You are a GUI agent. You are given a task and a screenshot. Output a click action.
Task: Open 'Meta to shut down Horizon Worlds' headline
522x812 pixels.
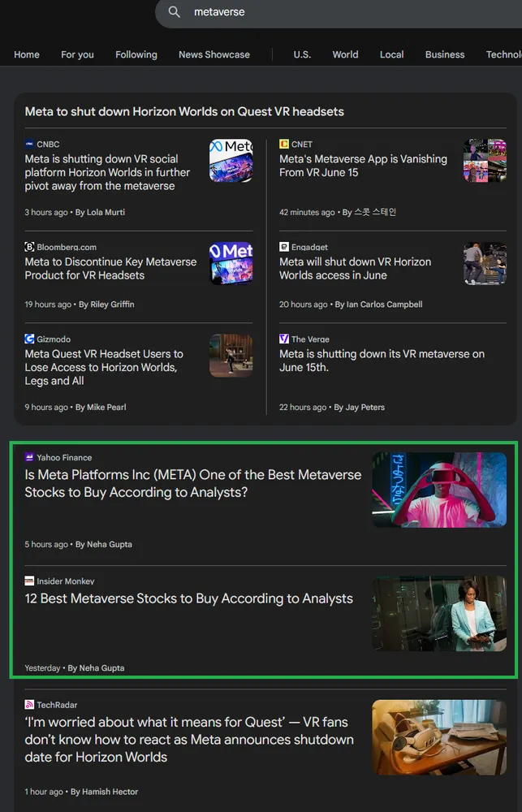[184, 111]
